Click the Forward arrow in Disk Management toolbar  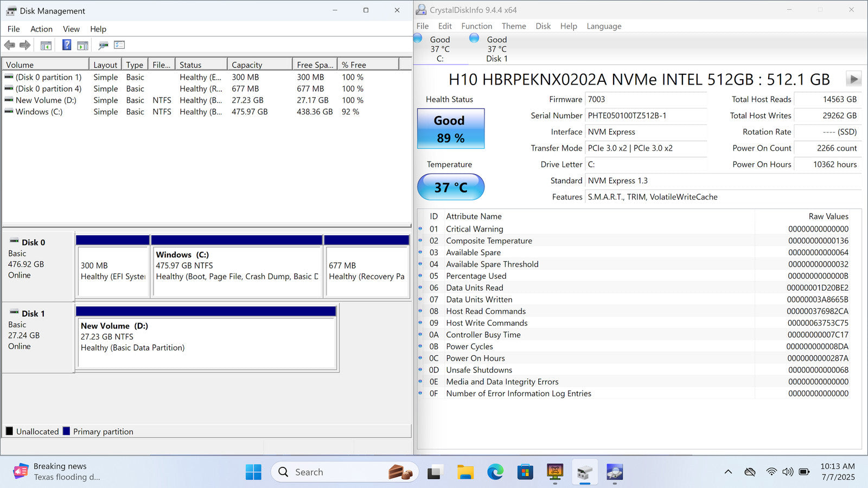25,45
